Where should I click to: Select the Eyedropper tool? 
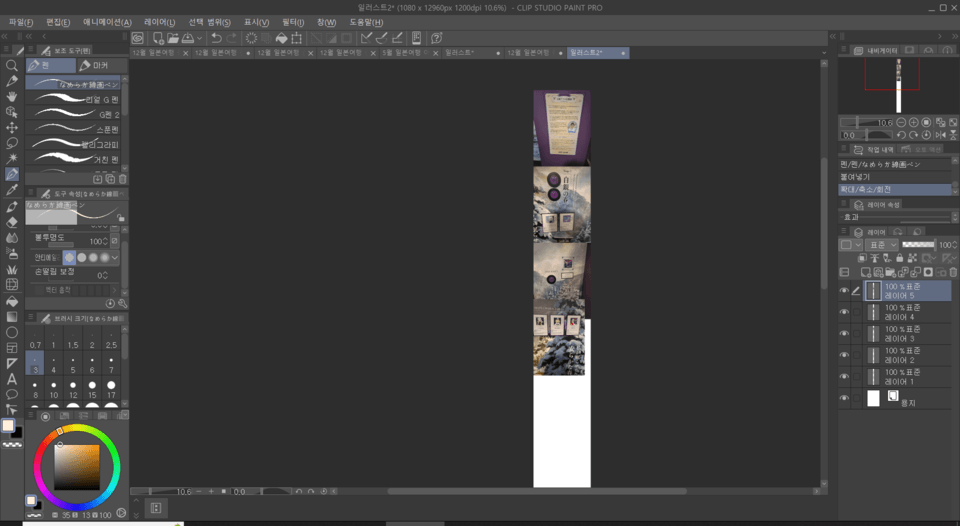[x=11, y=190]
